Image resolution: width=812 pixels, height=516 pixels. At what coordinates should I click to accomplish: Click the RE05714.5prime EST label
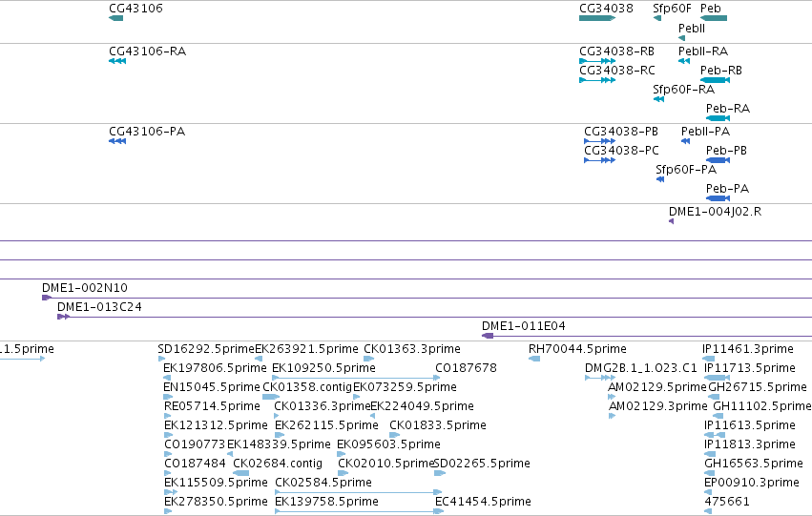pyautogui.click(x=212, y=406)
